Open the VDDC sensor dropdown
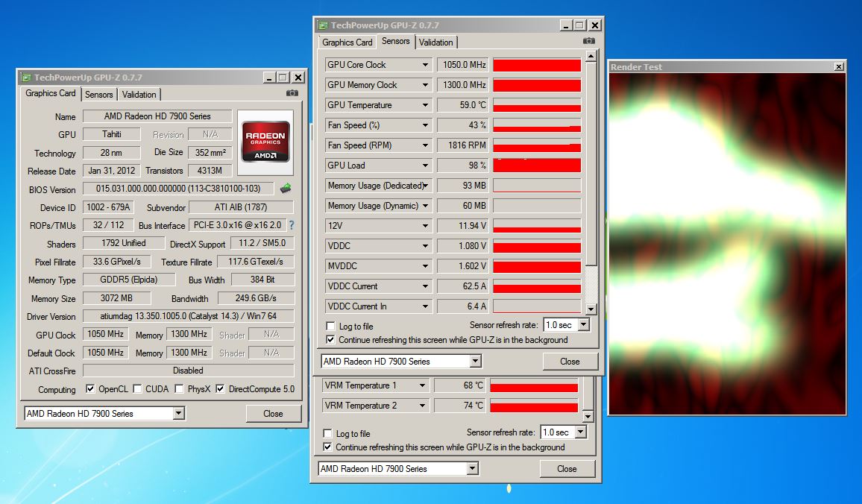The width and height of the screenshot is (862, 504). click(425, 246)
